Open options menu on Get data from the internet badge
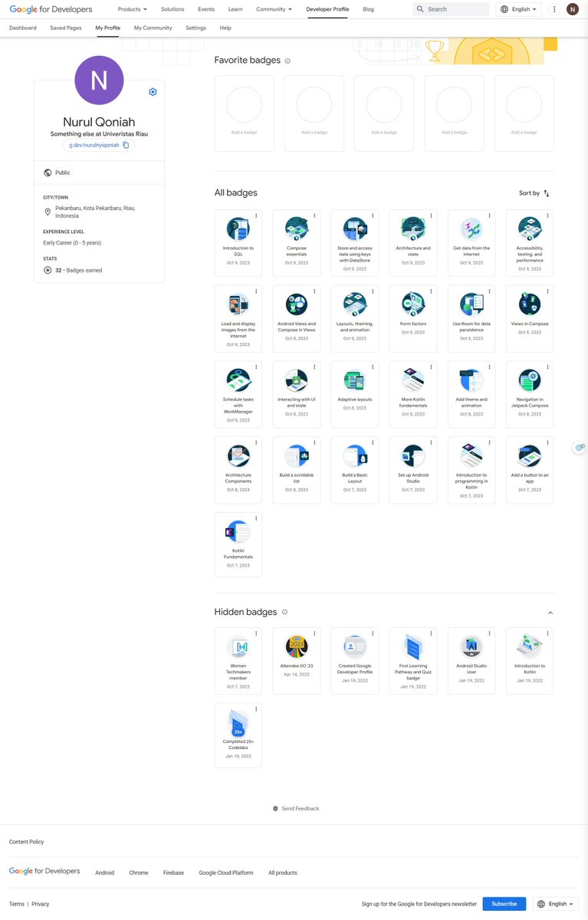This screenshot has height=920, width=588. point(489,216)
